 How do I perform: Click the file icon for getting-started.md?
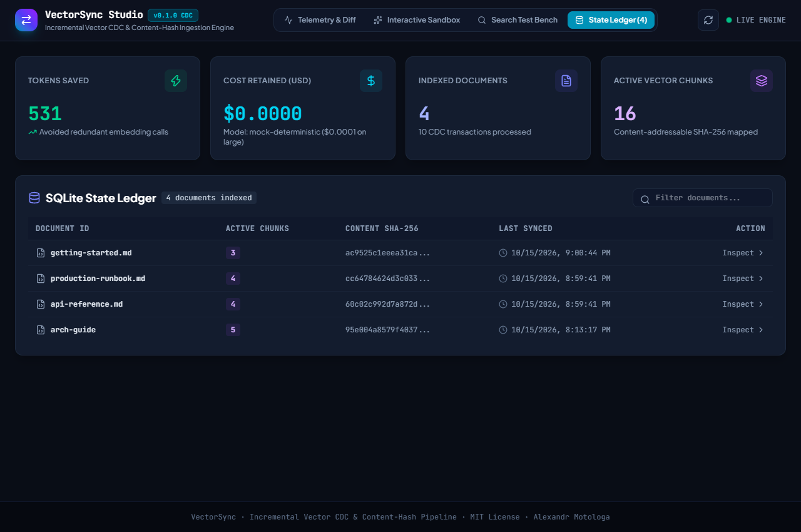tap(41, 253)
